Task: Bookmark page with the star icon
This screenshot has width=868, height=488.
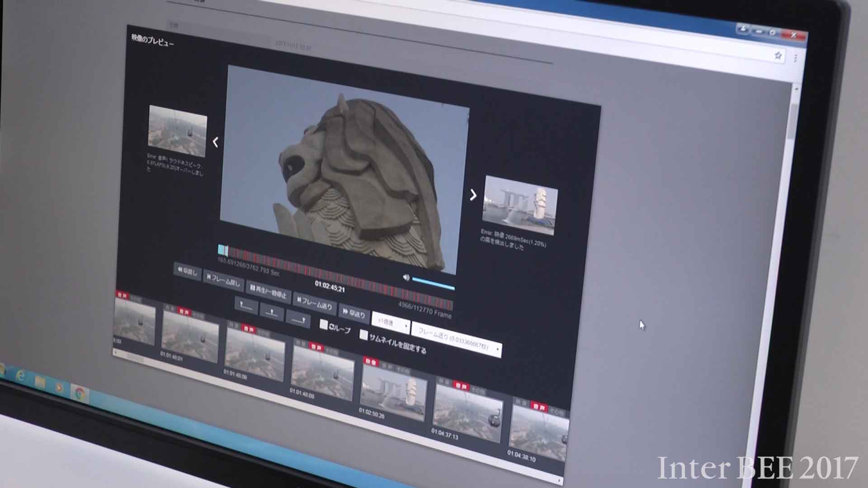Action: pyautogui.click(x=778, y=56)
